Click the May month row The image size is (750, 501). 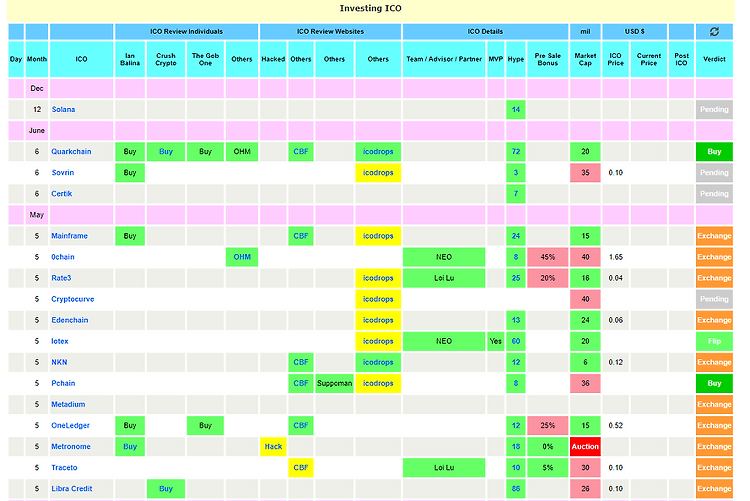[370, 215]
